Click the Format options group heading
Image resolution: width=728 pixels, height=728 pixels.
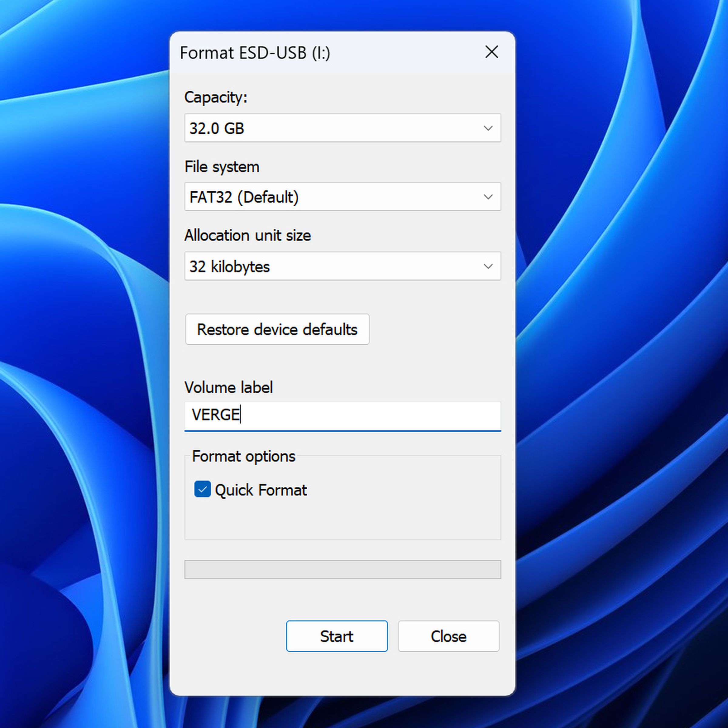coord(244,456)
